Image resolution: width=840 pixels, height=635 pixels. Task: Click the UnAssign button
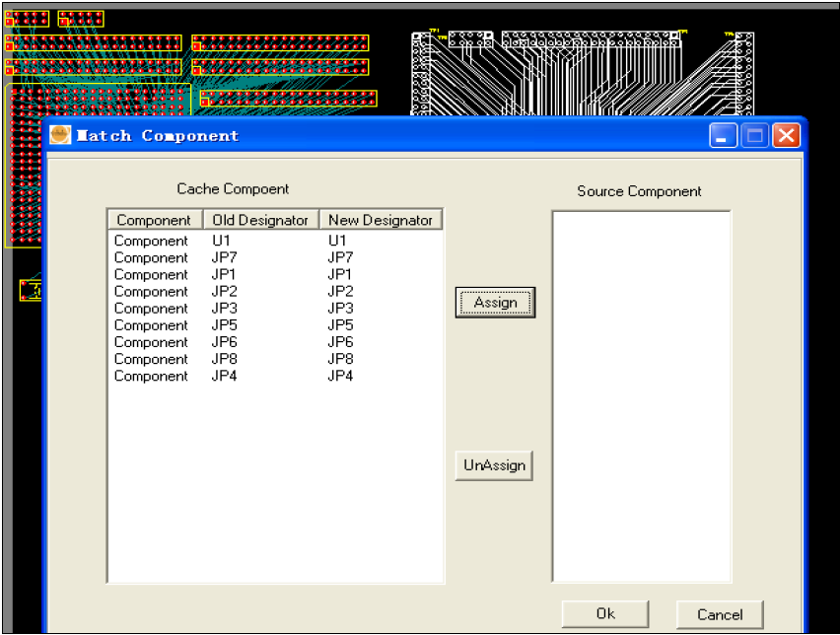494,464
